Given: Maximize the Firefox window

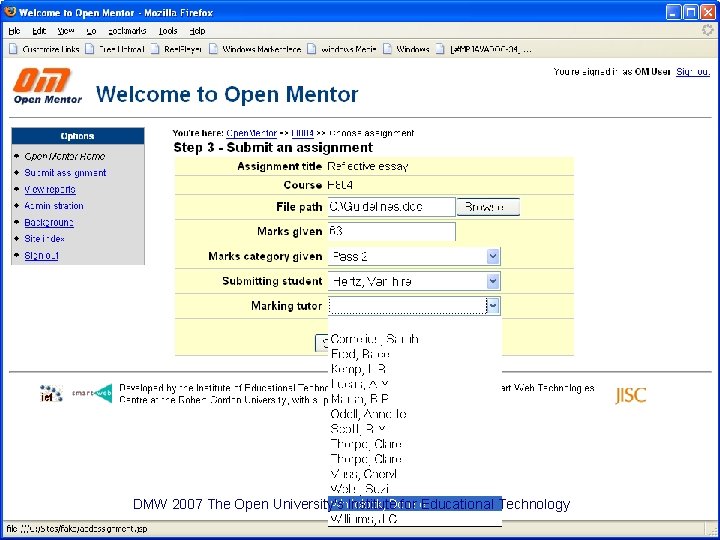Looking at the screenshot, I should click(691, 12).
